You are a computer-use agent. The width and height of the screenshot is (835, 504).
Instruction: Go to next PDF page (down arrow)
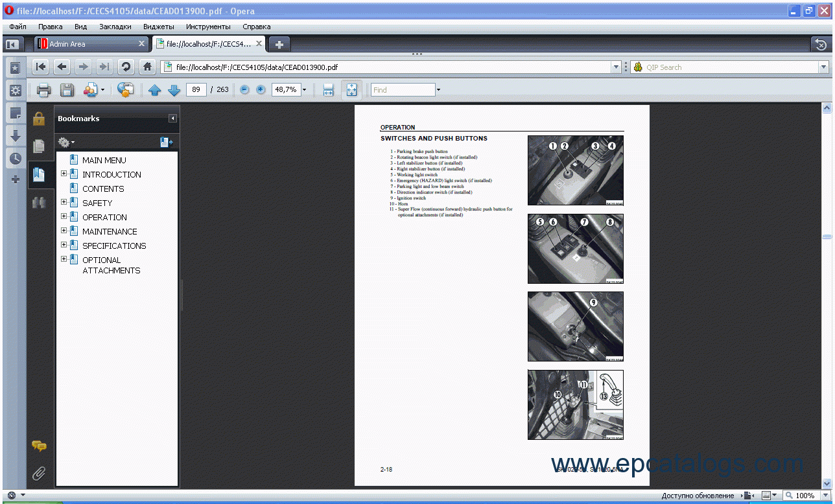tap(174, 90)
